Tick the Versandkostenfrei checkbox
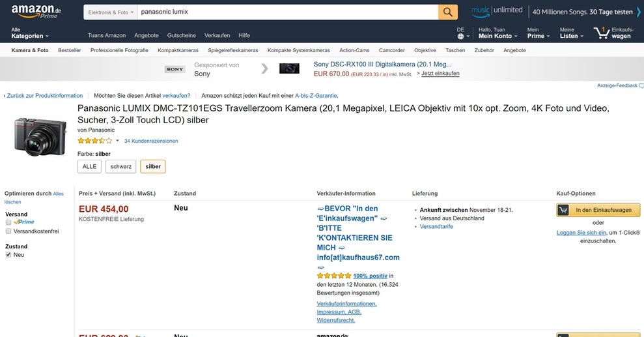Screen dimensions: 644x337 [8, 231]
